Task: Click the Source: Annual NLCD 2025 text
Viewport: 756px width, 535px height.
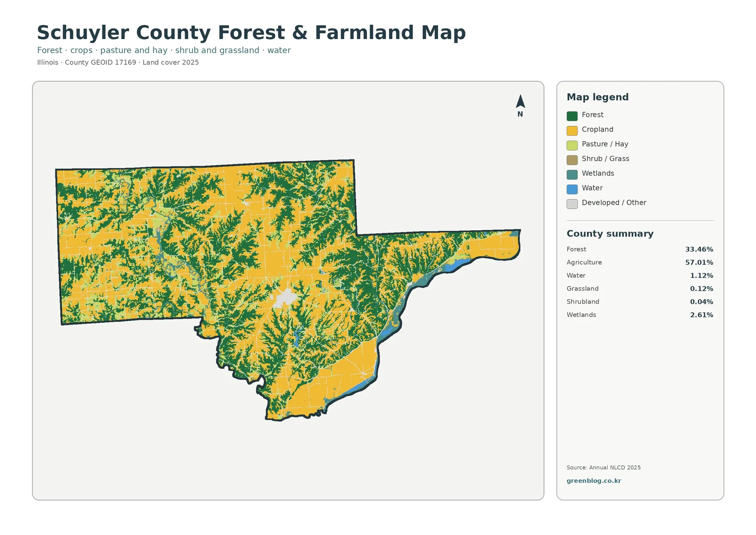Action: [x=604, y=467]
